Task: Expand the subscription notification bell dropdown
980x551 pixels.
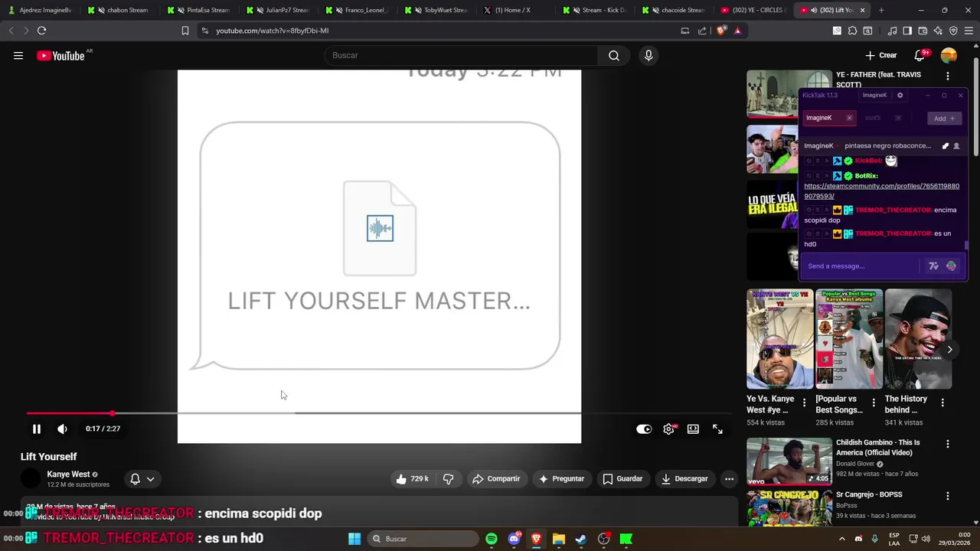Action: 142,479
